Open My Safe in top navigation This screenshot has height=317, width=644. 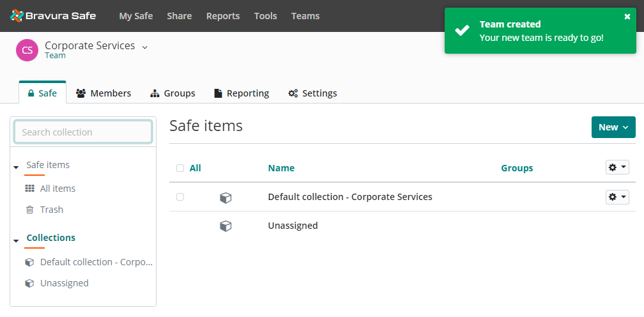point(136,16)
